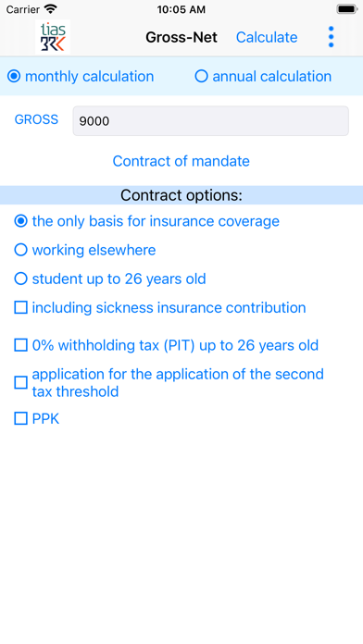Tap the Gross-Net title
This screenshot has width=363, height=644.
[181, 37]
